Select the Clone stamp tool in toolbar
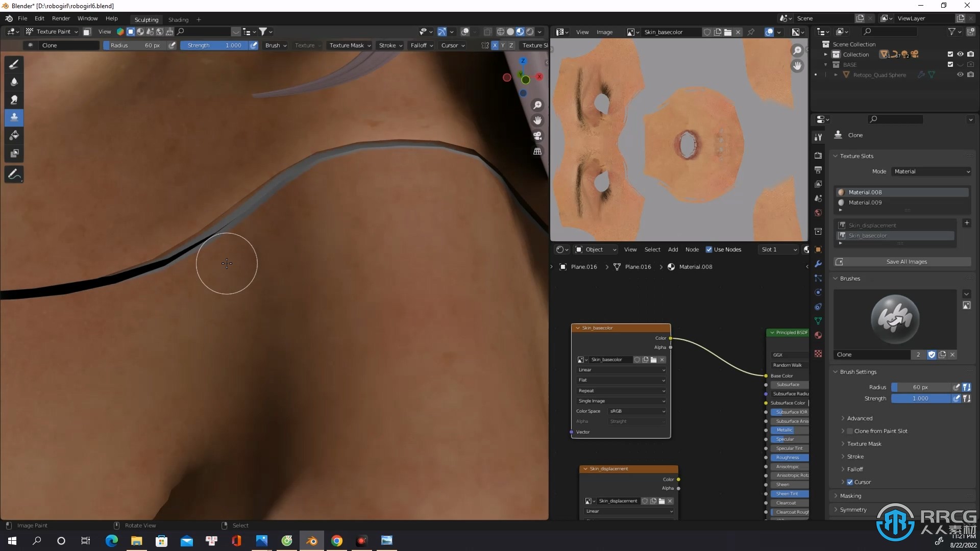The width and height of the screenshot is (980, 551). point(14,117)
